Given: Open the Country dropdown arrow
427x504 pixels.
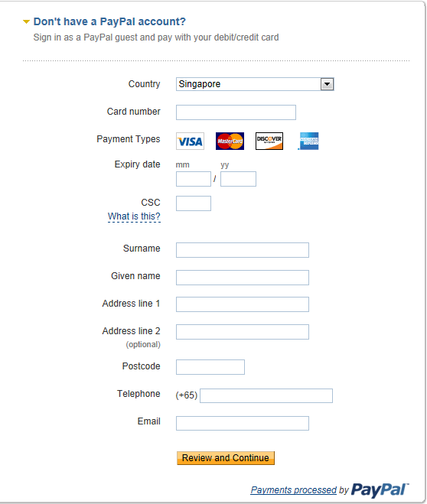Looking at the screenshot, I should pyautogui.click(x=327, y=84).
